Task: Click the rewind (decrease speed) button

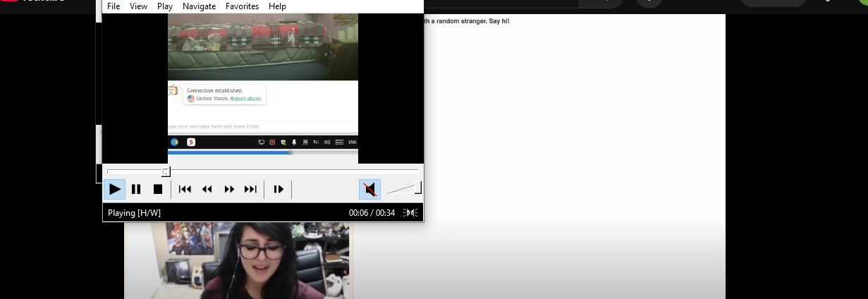Action: [207, 189]
